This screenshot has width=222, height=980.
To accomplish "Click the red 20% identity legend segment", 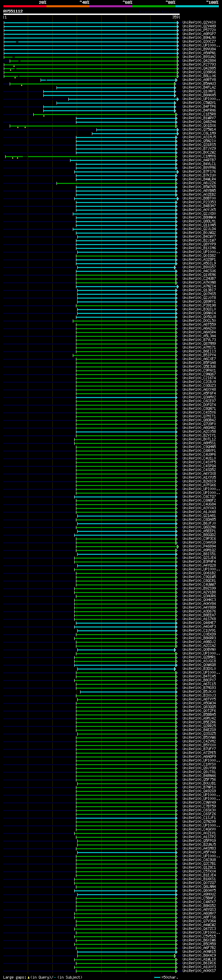I will coord(25,6).
